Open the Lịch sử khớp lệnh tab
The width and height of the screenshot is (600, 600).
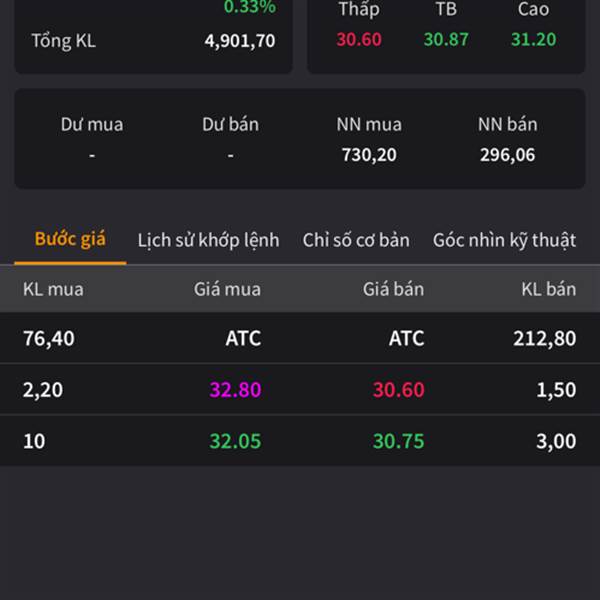tap(209, 240)
